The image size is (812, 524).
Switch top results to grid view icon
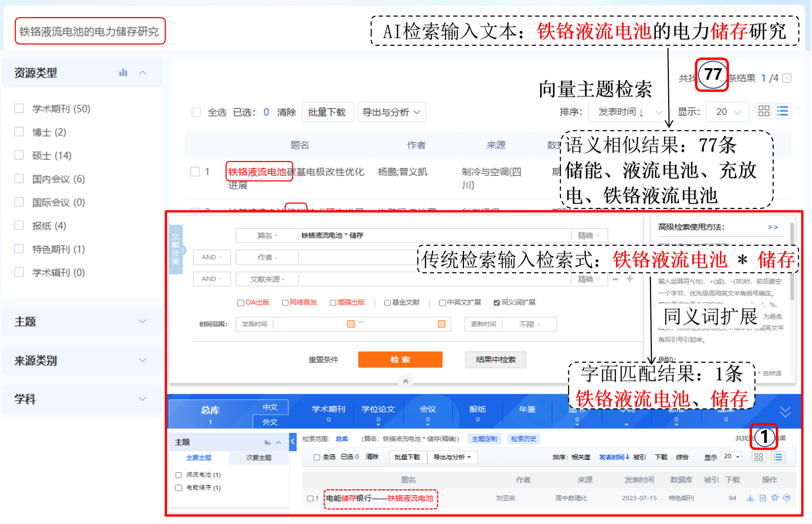(764, 111)
